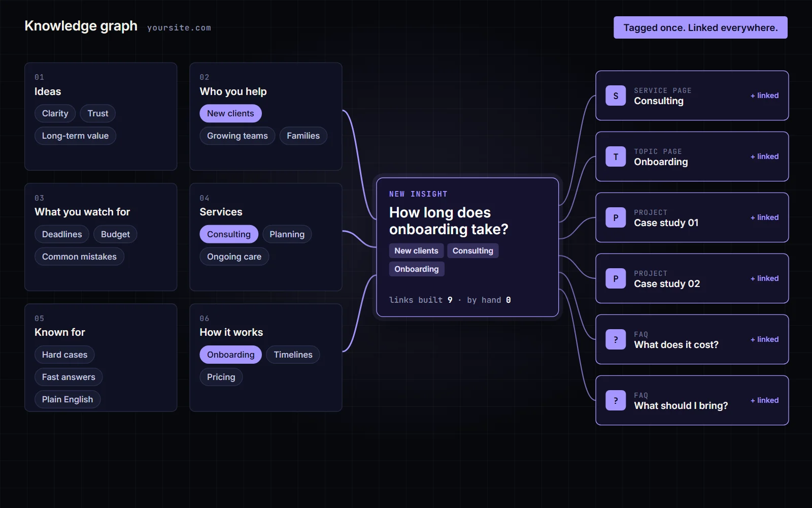Click the T icon on Onboarding topic page
The width and height of the screenshot is (812, 508).
(616, 156)
